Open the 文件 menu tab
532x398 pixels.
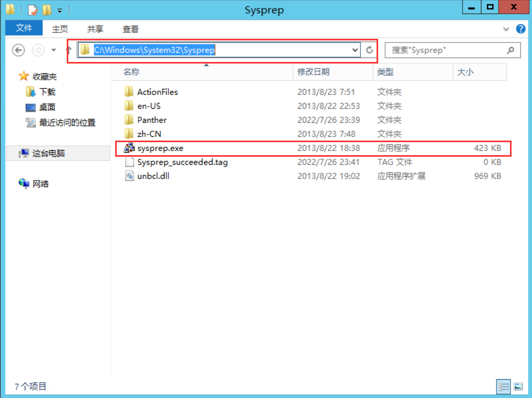pyautogui.click(x=24, y=28)
